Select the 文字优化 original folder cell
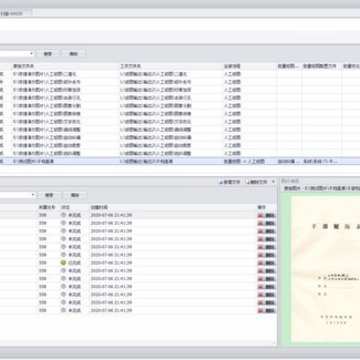This screenshot has width=360, height=360. tap(65, 122)
